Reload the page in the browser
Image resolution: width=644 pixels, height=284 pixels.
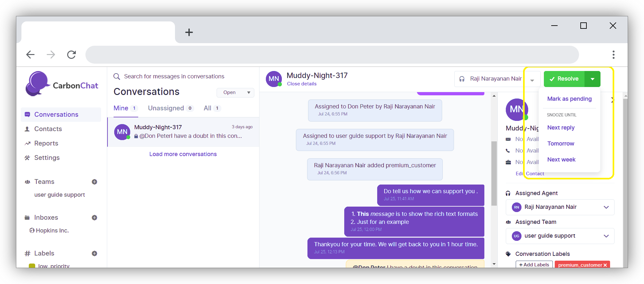click(71, 55)
